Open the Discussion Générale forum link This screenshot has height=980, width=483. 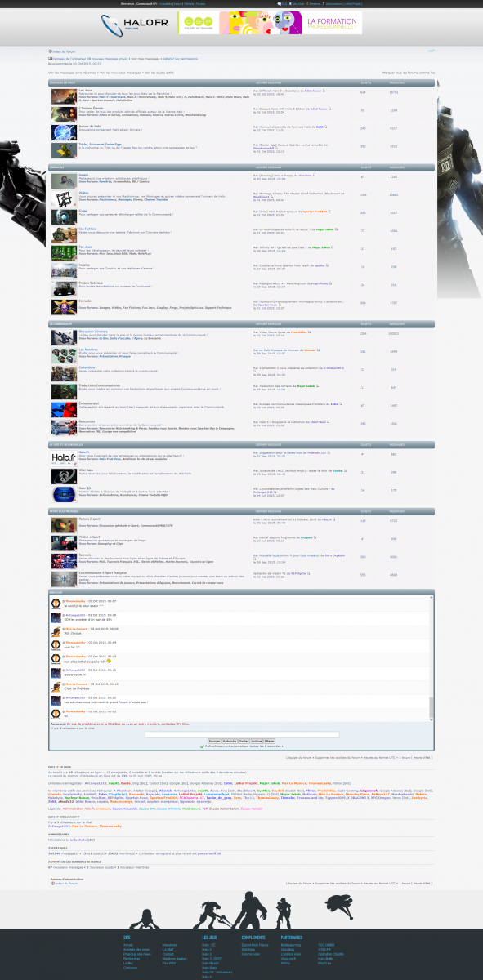(x=93, y=333)
